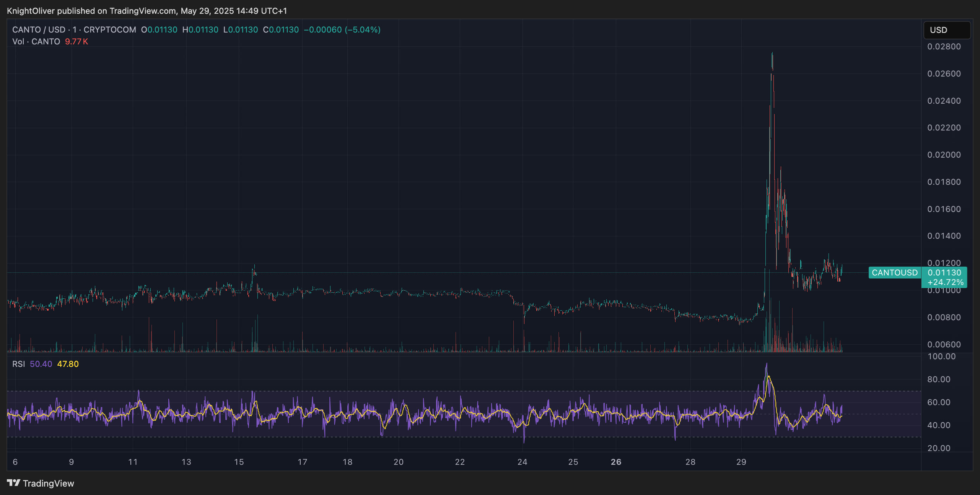
Task: Click the RSI indicator legend label
Action: pos(18,364)
